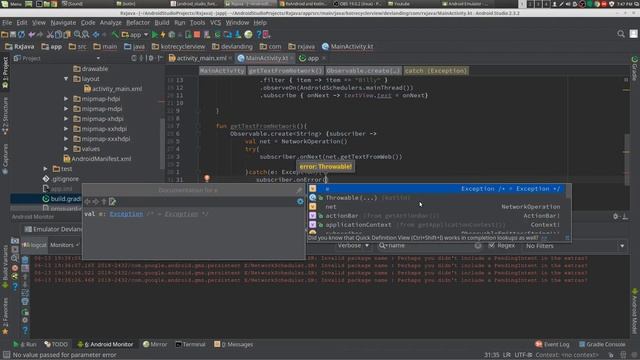
Task: Select the applicationContext completion item
Action: coord(437,225)
